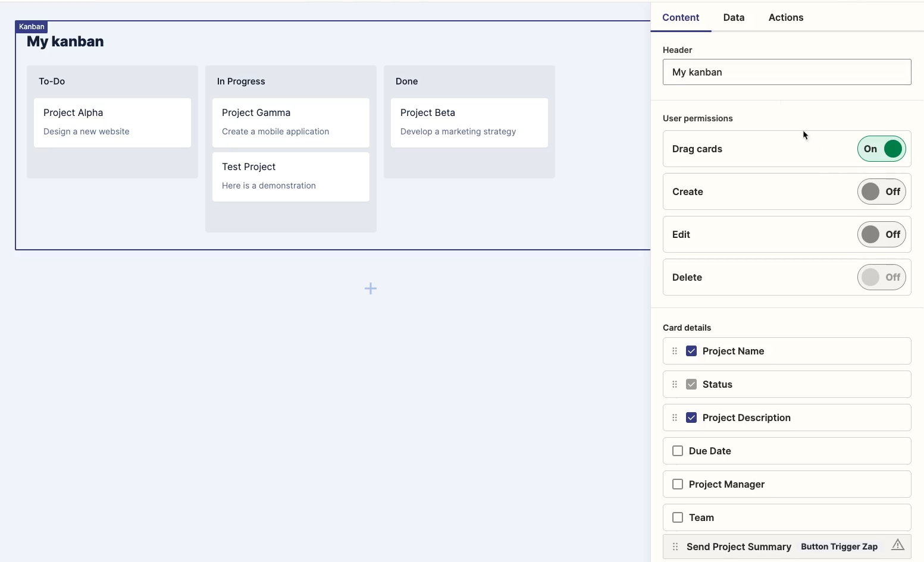Image resolution: width=924 pixels, height=562 pixels.
Task: Click the greyed Status checkbox
Action: coord(691,384)
